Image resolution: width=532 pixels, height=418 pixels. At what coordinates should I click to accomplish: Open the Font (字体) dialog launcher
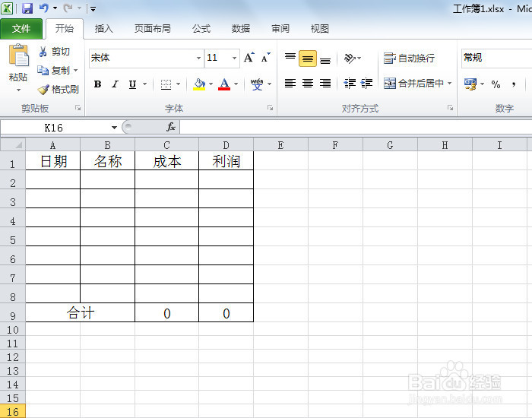coord(270,108)
